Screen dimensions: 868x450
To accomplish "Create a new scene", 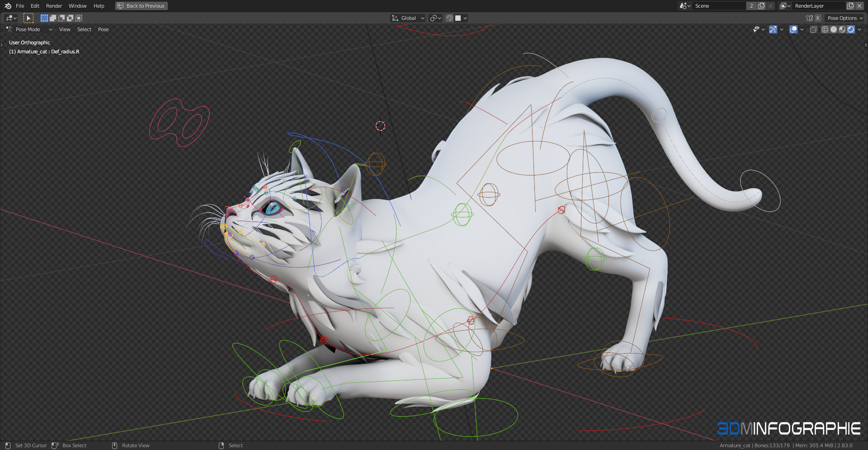I will point(761,6).
